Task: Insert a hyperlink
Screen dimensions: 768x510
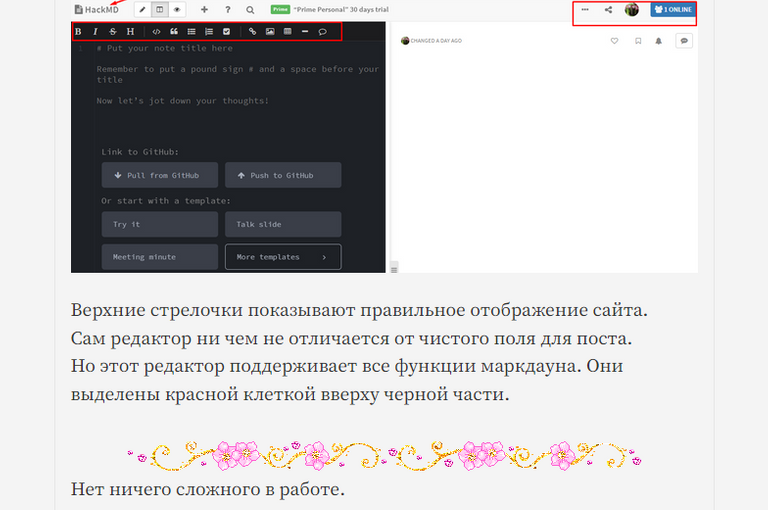Action: tap(252, 31)
